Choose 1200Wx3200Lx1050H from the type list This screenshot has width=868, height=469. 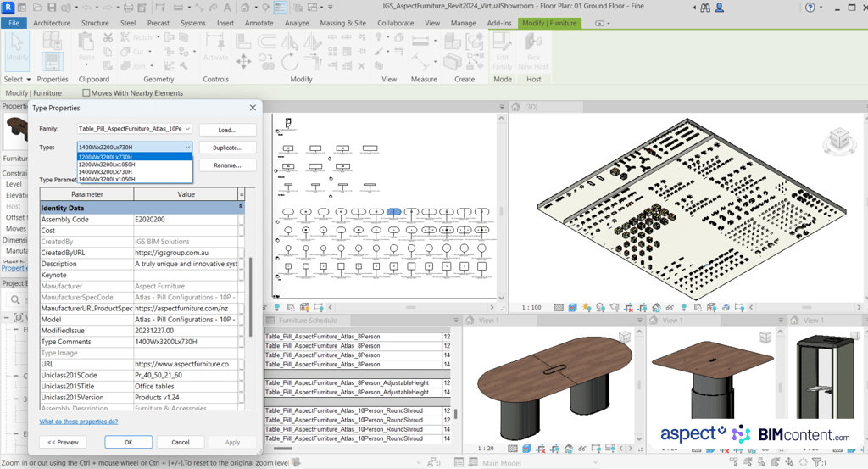point(135,165)
